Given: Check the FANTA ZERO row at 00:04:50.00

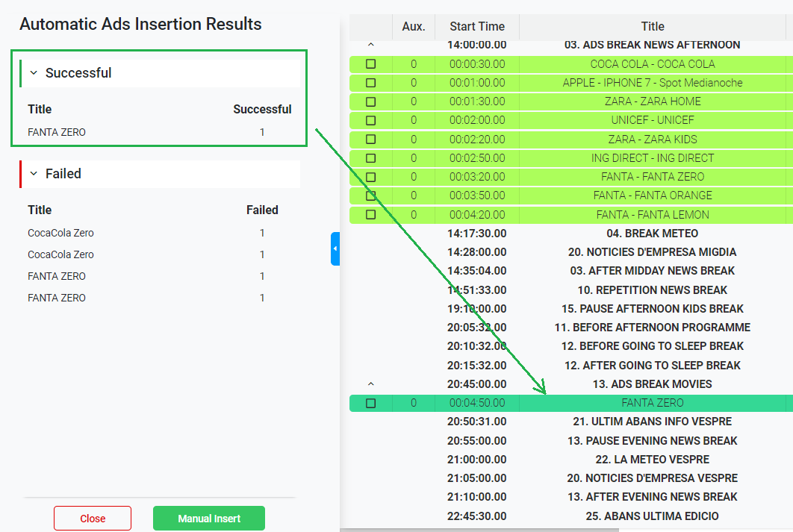Looking at the screenshot, I should click(371, 403).
